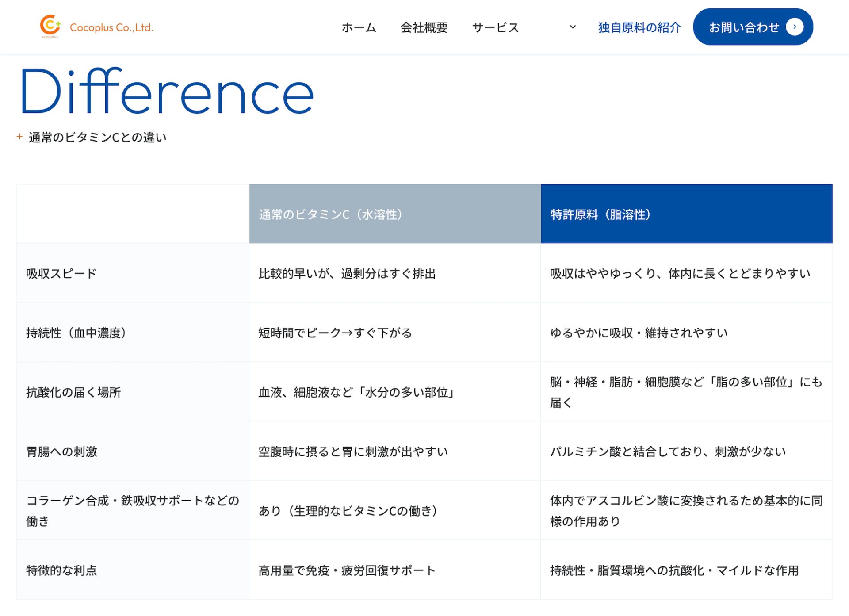
Task: Highlight the 吸収スピード row label
Action: (x=60, y=273)
